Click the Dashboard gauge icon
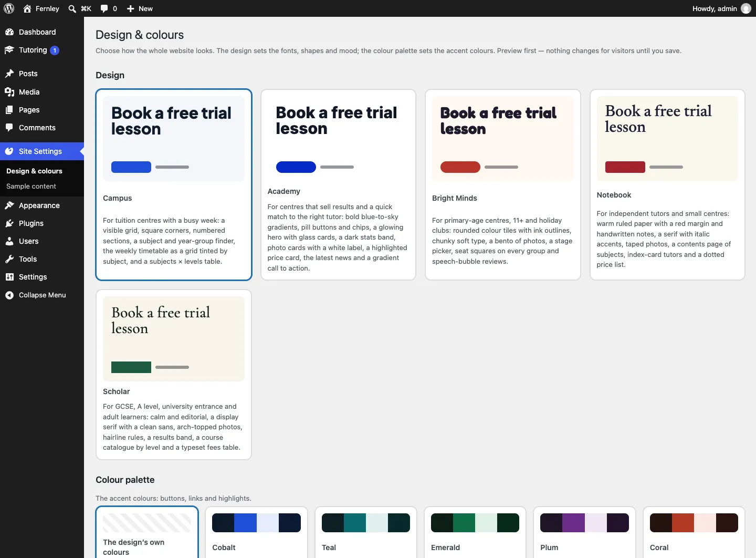The height and width of the screenshot is (558, 756). click(x=9, y=32)
